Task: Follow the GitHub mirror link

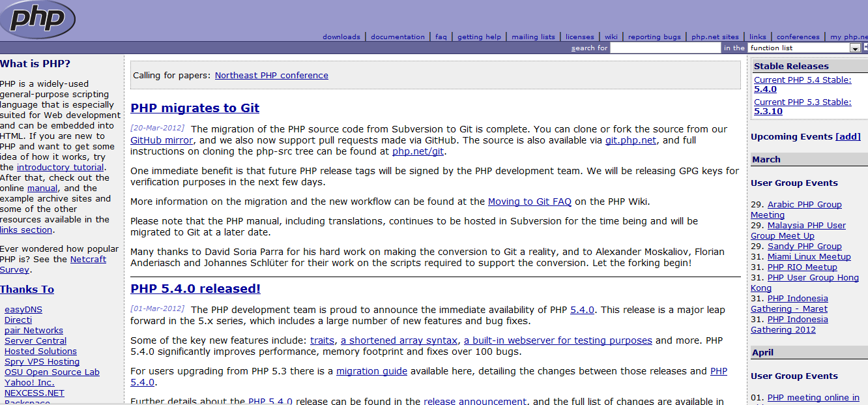Action: (162, 140)
